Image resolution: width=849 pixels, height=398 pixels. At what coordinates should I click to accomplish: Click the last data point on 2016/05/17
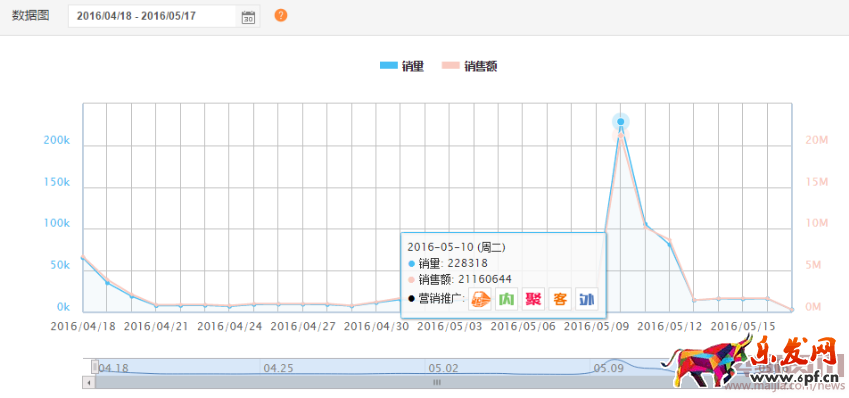coord(792,310)
